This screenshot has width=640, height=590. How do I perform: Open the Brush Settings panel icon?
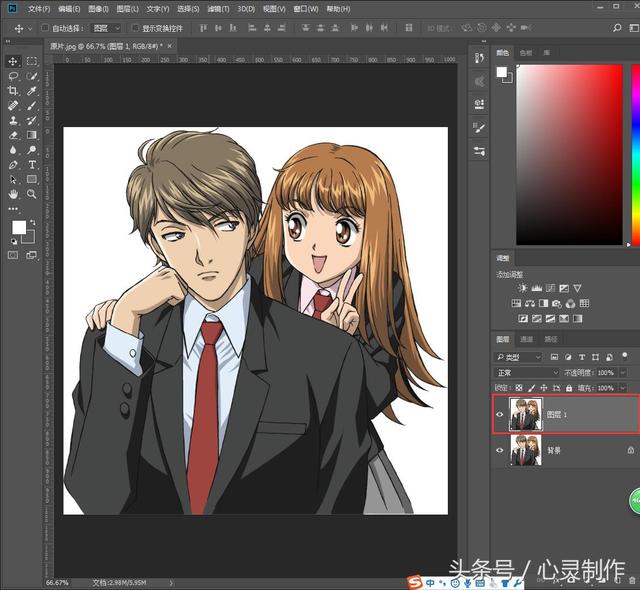479,128
